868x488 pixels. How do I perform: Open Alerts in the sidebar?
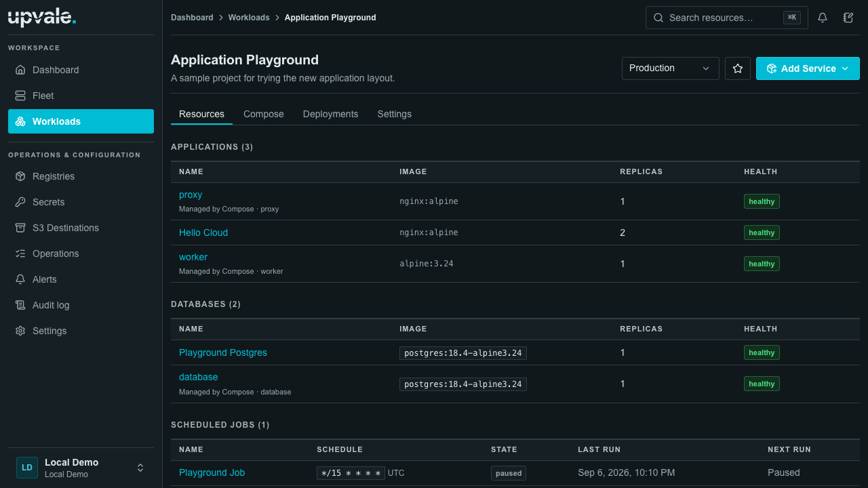pyautogui.click(x=81, y=279)
